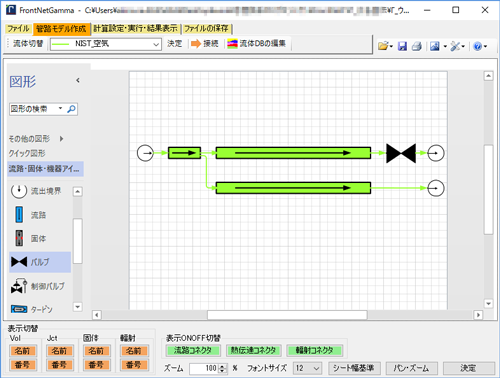The width and height of the screenshot is (500, 378).
Task: Switch to 計算設定・実行・結果表示 tab
Action: [135, 29]
